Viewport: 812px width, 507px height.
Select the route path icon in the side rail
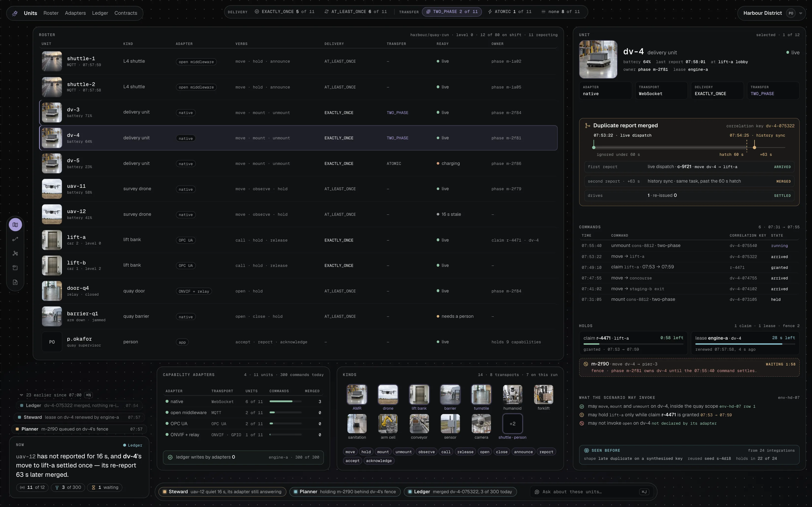(15, 239)
